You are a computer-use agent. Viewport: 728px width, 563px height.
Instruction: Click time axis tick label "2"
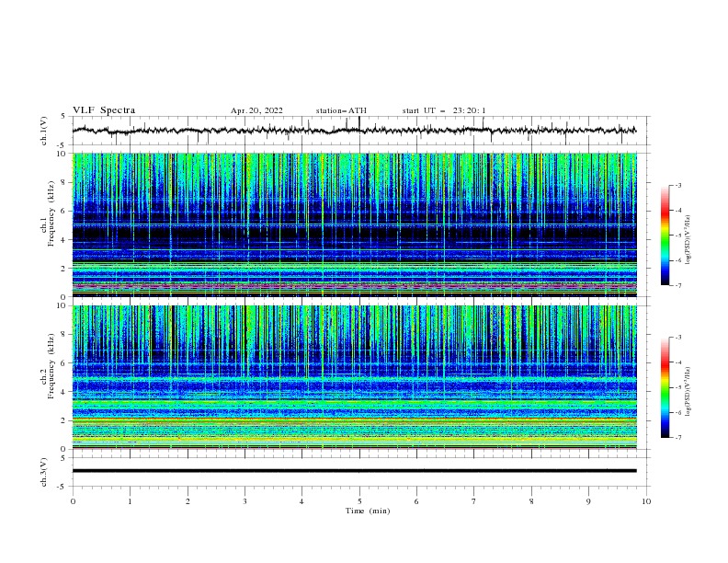(x=188, y=501)
